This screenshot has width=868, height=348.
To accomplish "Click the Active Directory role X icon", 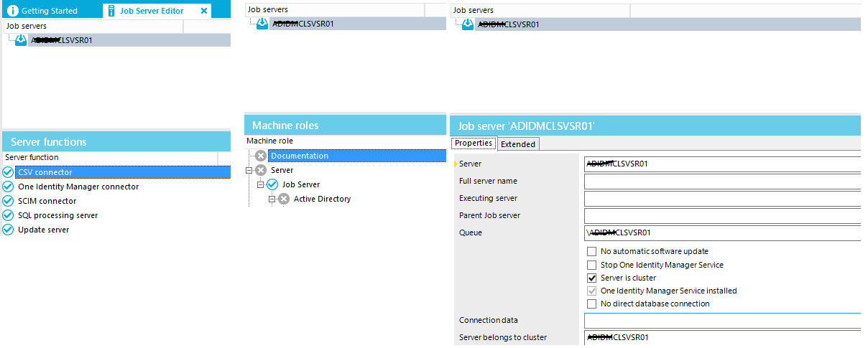I will (x=284, y=199).
